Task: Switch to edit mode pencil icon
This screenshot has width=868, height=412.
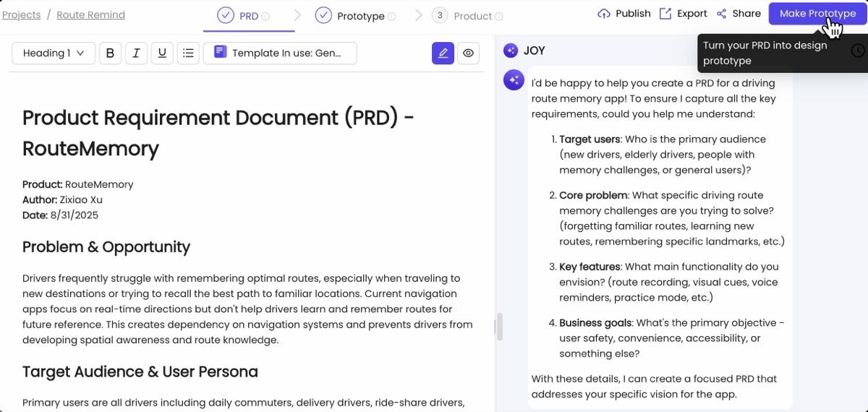Action: [x=443, y=53]
